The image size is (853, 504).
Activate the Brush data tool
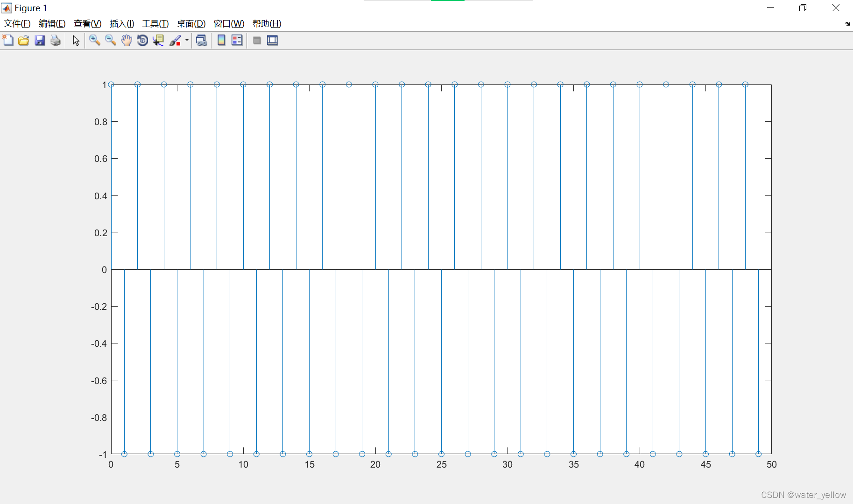click(175, 41)
